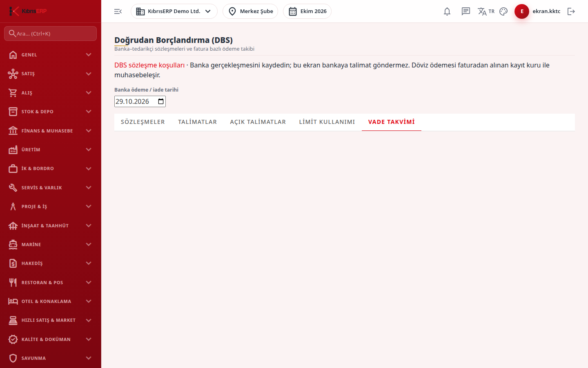Click the Marine ship icon in sidebar
588x368 pixels.
(x=13, y=245)
